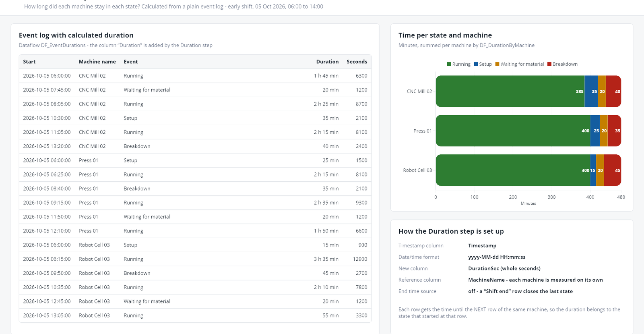644x334 pixels.
Task: Click the Machine name column header
Action: click(97, 62)
